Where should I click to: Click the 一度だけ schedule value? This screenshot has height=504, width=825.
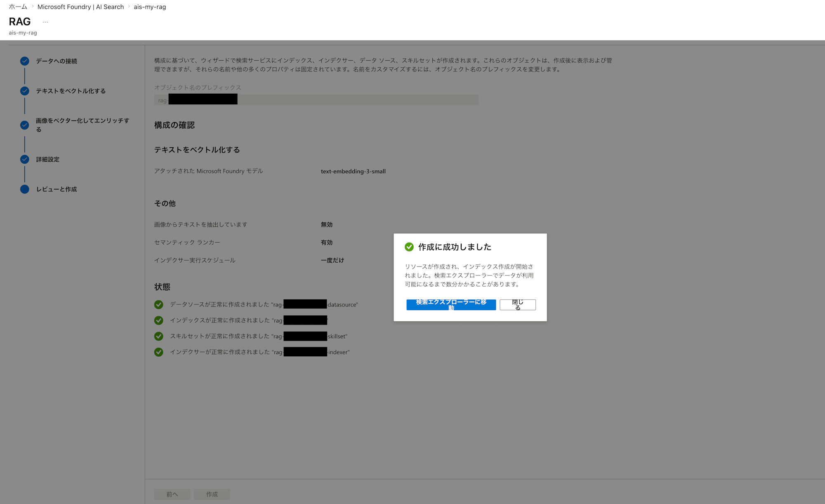click(x=332, y=260)
